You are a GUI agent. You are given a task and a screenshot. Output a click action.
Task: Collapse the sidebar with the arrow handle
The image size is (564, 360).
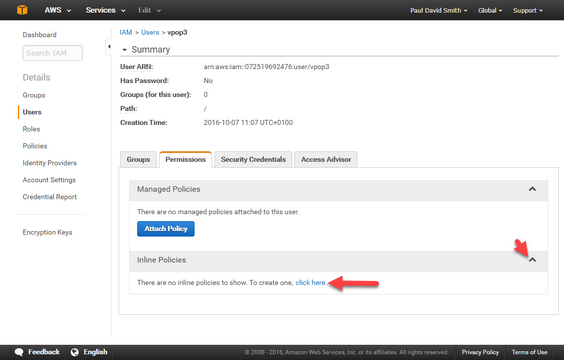point(109,46)
